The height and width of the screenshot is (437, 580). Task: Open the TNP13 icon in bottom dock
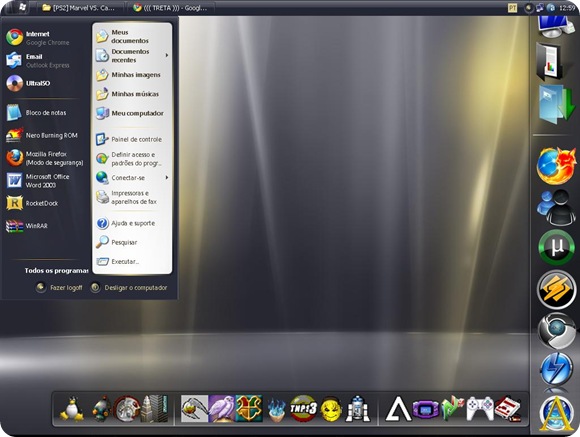303,409
